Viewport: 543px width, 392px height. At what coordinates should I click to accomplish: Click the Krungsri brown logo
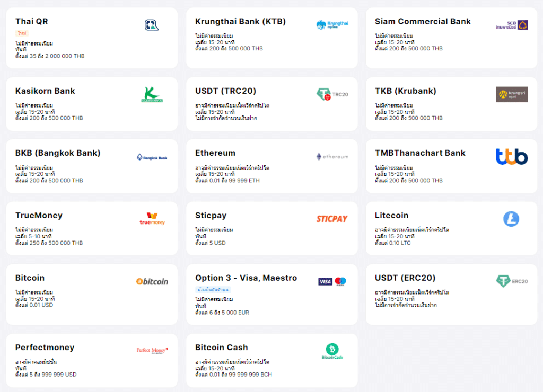pyautogui.click(x=512, y=94)
